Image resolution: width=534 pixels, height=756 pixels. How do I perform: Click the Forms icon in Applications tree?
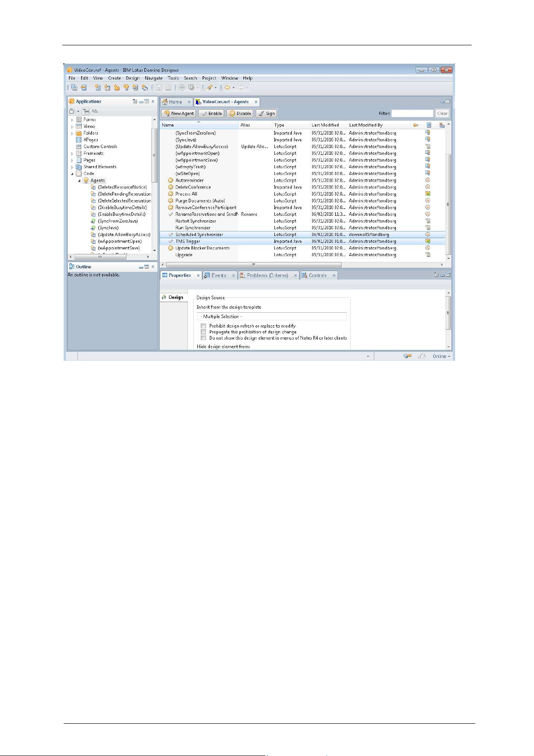[x=78, y=119]
